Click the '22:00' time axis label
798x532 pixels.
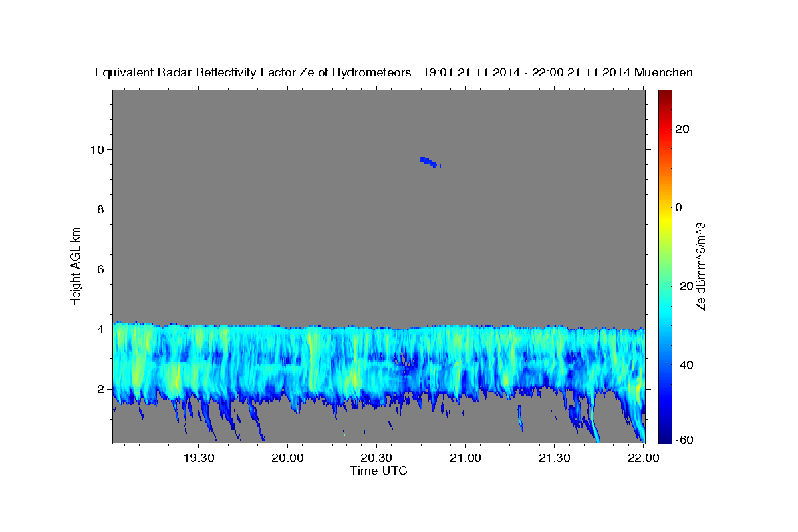644,458
